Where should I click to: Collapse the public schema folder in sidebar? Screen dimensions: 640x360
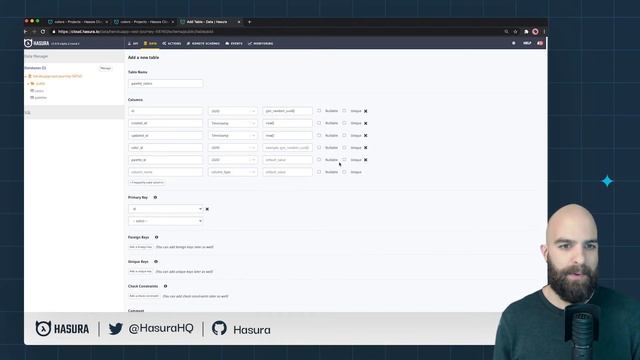tap(28, 84)
